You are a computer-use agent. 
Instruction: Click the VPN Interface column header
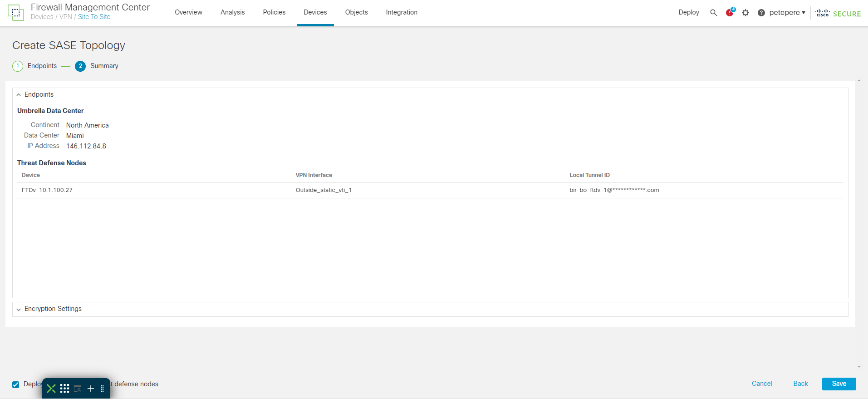pyautogui.click(x=314, y=175)
